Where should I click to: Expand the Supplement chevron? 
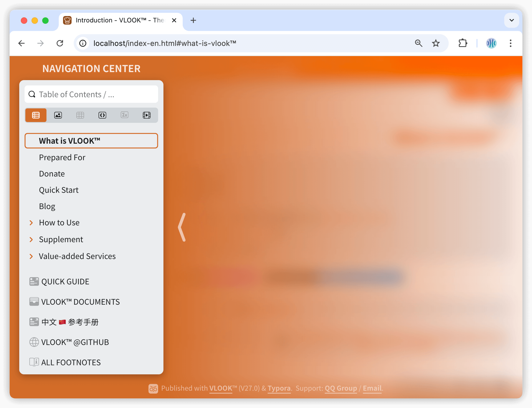tap(31, 240)
